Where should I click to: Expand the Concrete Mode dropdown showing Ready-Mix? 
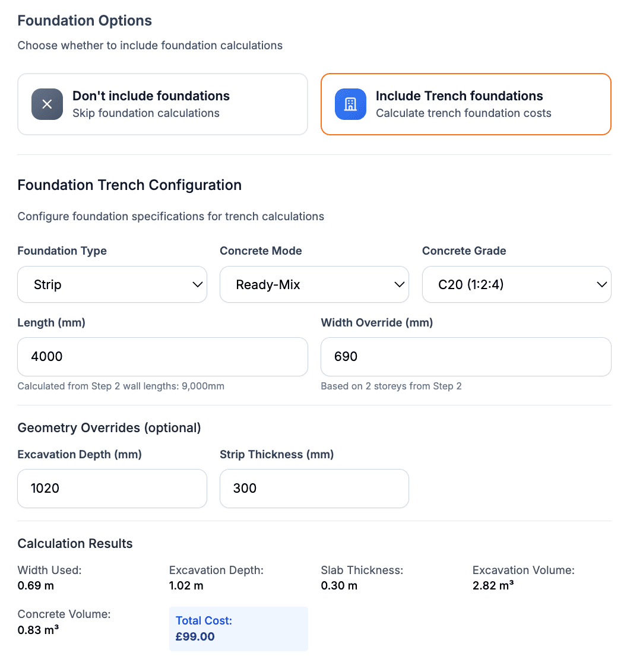[x=314, y=285]
